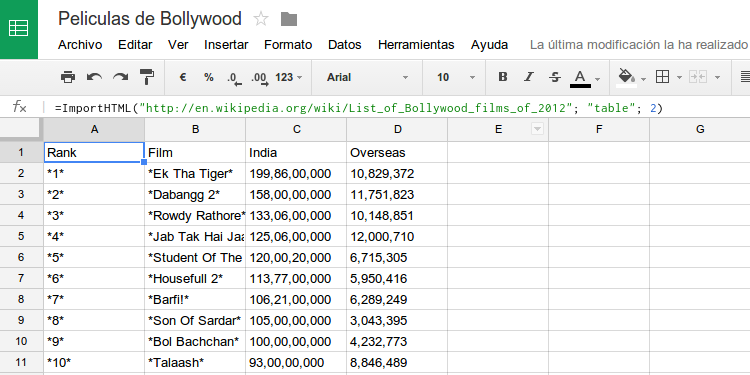750x375 pixels.
Task: Click the last modification link
Action: (640, 45)
